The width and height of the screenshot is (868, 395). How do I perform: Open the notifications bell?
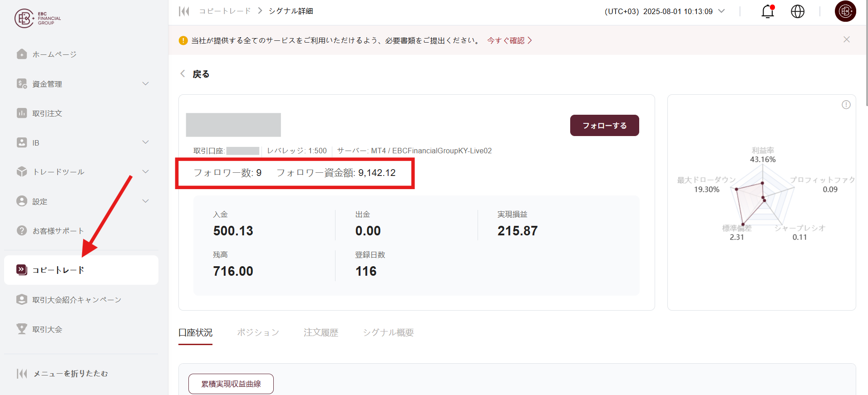click(768, 11)
